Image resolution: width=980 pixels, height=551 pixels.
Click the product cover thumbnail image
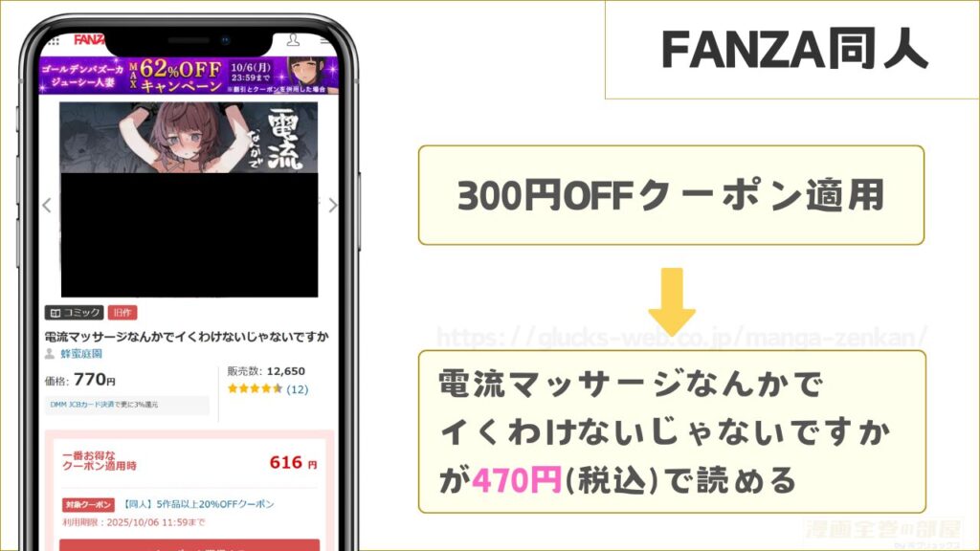[x=189, y=200]
